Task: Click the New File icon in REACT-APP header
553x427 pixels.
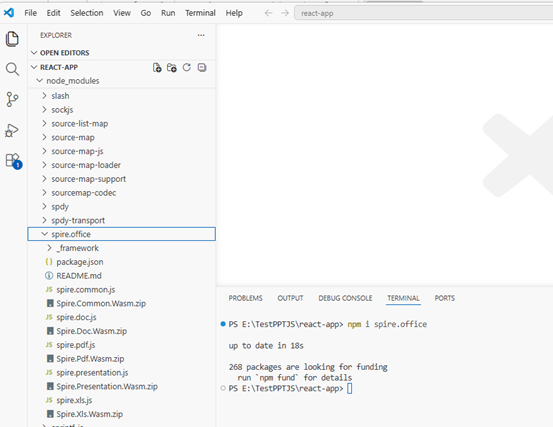Action: point(157,67)
